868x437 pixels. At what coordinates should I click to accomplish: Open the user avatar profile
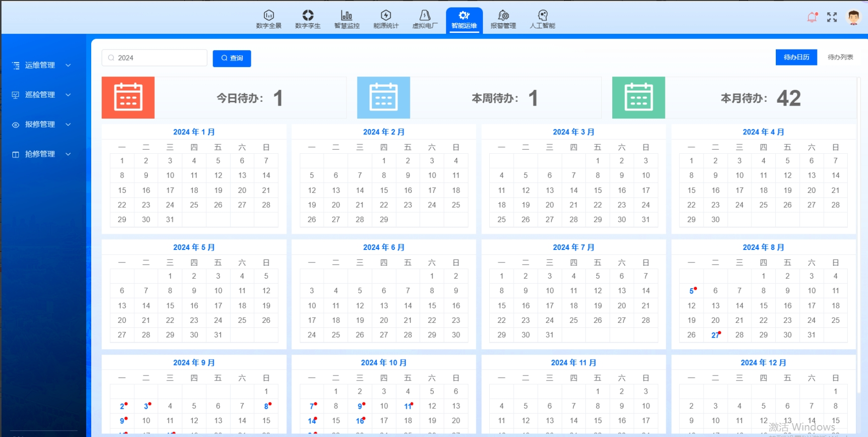(854, 17)
